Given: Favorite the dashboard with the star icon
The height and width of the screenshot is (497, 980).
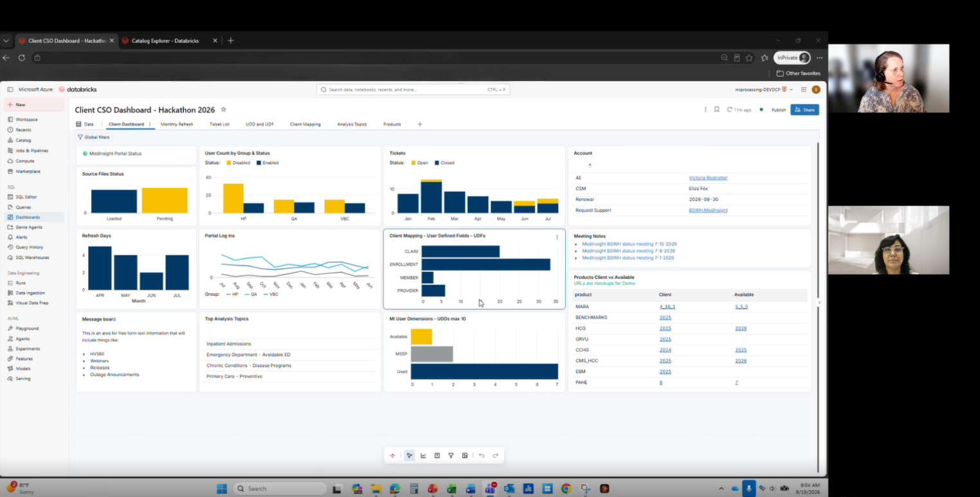Looking at the screenshot, I should click(x=224, y=109).
